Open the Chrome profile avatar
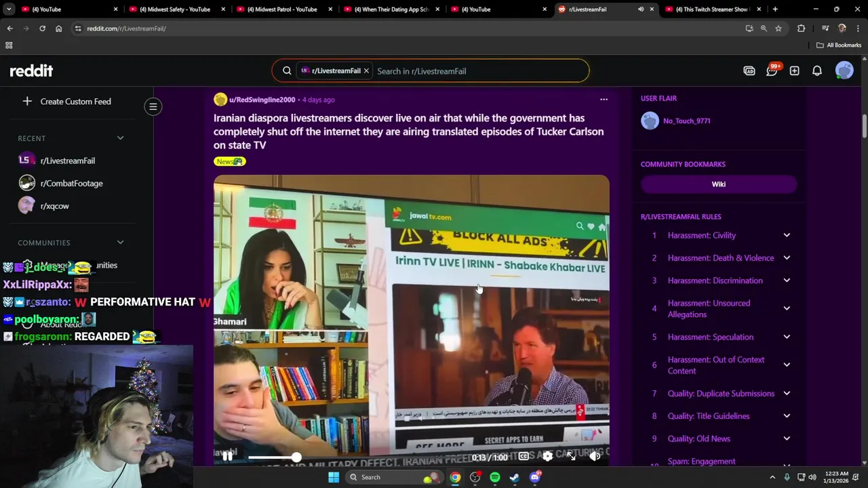The height and width of the screenshot is (488, 868). click(x=842, y=28)
